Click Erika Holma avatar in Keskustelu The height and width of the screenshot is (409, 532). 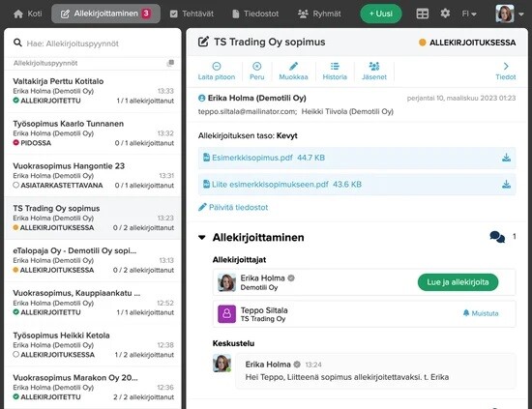pos(222,364)
